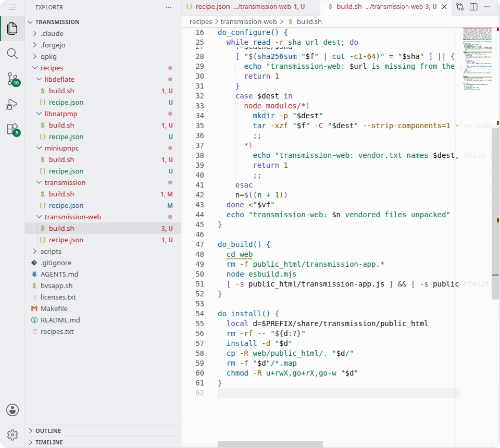Open the Run and Debug view
Image resolution: width=500 pixels, height=448 pixels.
coord(12,104)
